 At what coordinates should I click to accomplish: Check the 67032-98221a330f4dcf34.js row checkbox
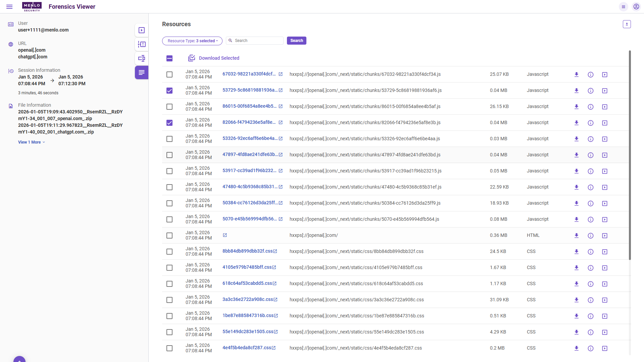(169, 74)
